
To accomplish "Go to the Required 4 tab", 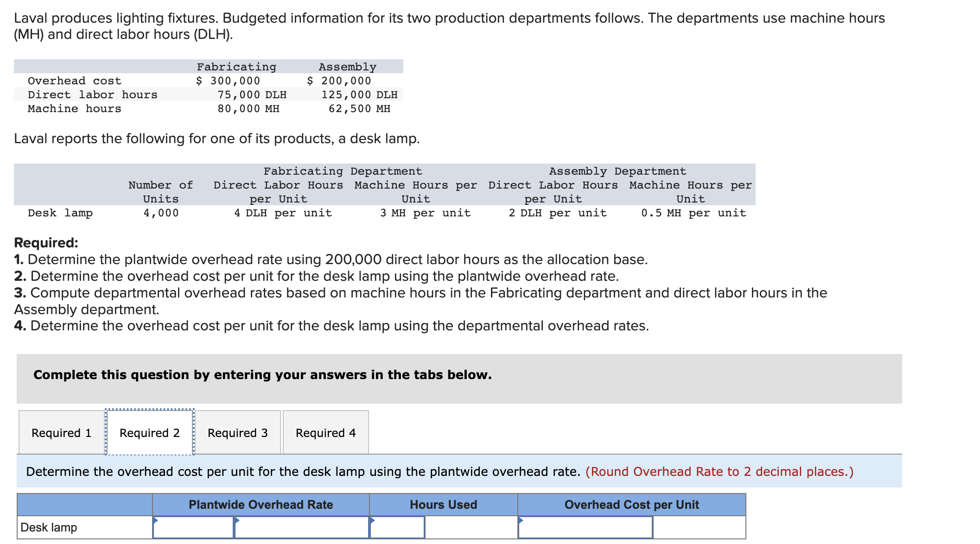I will click(325, 433).
